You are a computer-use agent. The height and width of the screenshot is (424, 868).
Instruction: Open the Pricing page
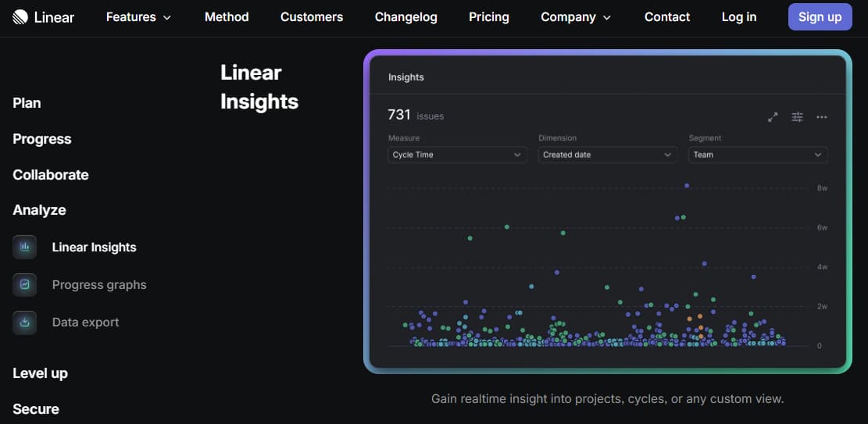489,17
